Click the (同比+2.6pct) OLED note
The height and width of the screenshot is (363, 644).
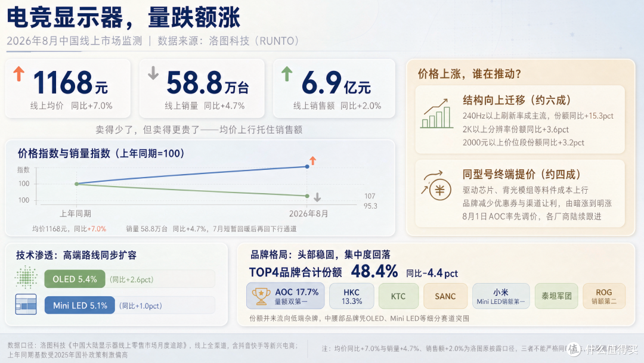(x=131, y=280)
